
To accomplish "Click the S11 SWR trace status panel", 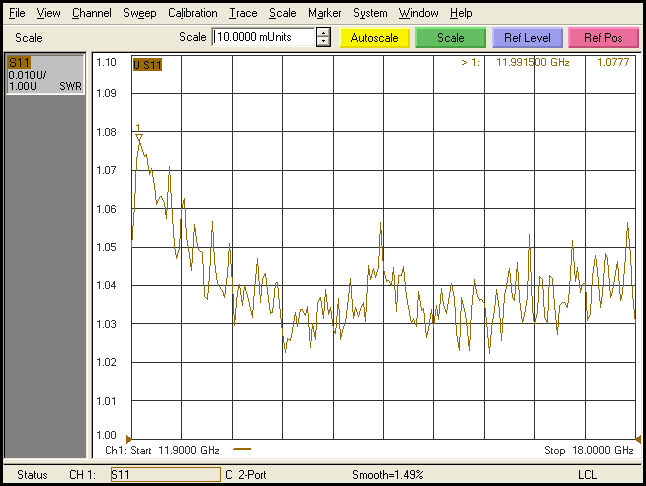I will (x=45, y=74).
